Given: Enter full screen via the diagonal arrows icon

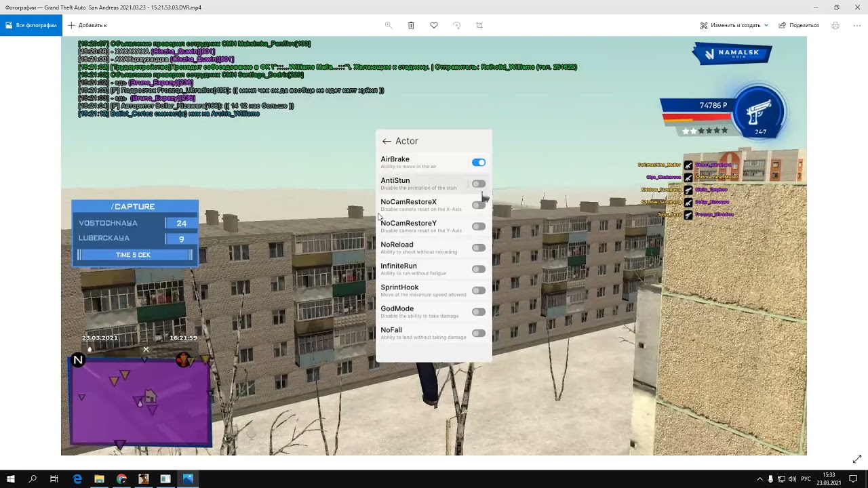Looking at the screenshot, I should (857, 459).
